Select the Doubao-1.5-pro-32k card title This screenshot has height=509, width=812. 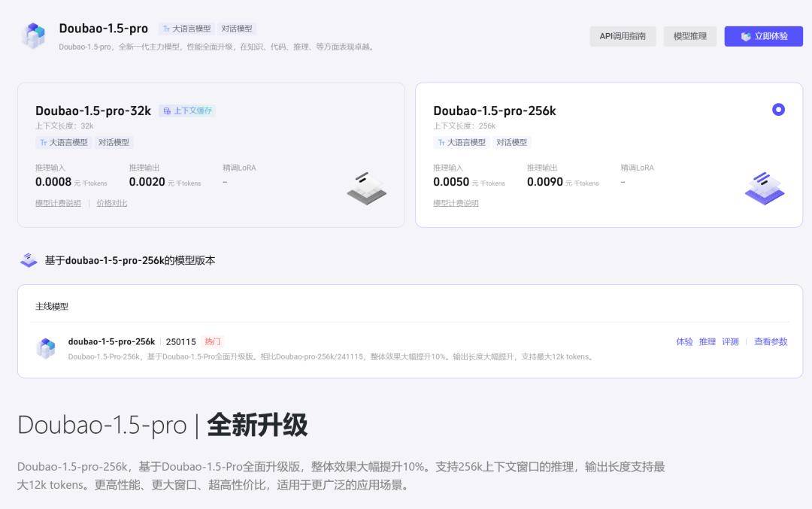tap(93, 111)
